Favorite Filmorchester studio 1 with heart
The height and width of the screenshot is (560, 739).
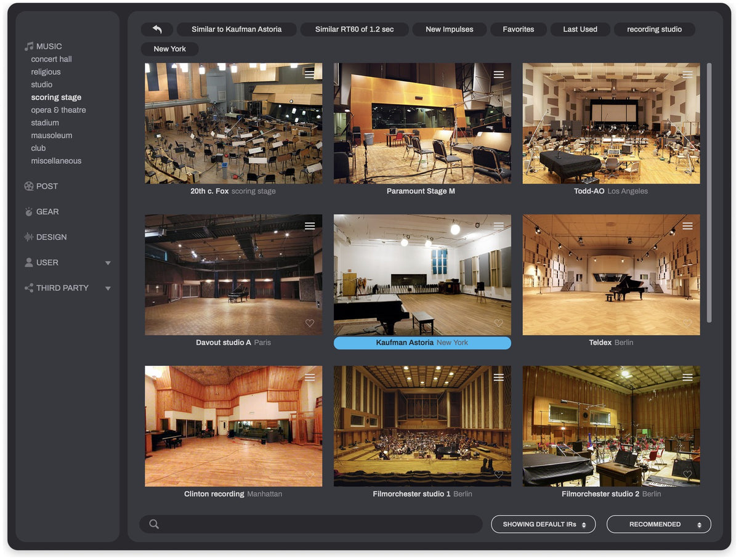coord(499,474)
